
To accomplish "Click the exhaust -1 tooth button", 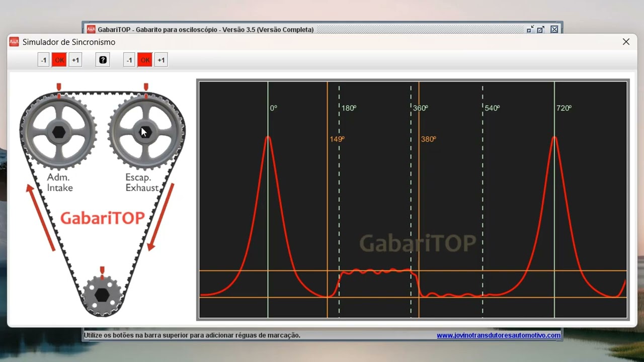I will click(129, 60).
